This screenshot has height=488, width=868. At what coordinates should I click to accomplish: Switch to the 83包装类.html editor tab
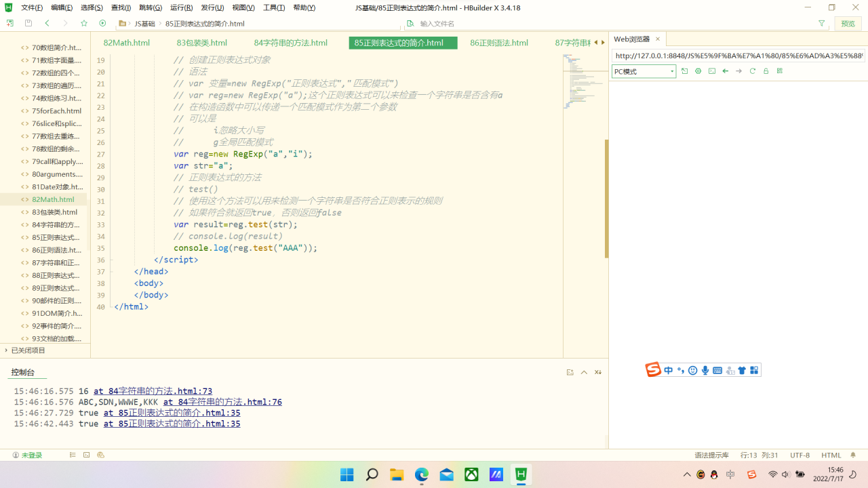pyautogui.click(x=202, y=43)
